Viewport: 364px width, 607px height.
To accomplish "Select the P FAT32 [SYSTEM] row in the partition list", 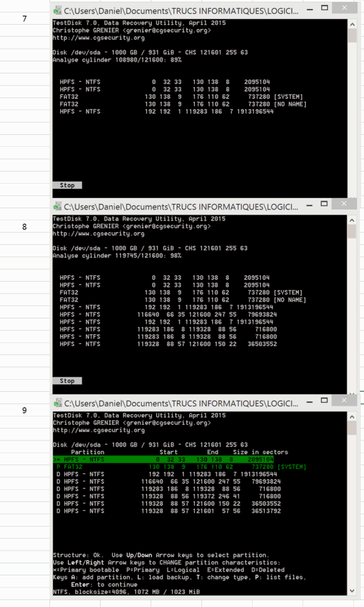I will (181, 467).
